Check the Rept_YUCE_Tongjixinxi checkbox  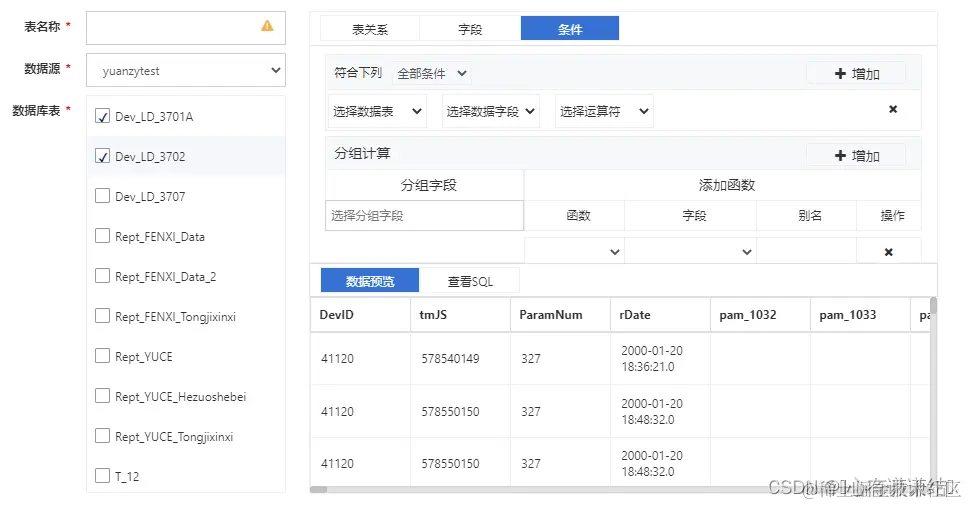pyautogui.click(x=102, y=436)
